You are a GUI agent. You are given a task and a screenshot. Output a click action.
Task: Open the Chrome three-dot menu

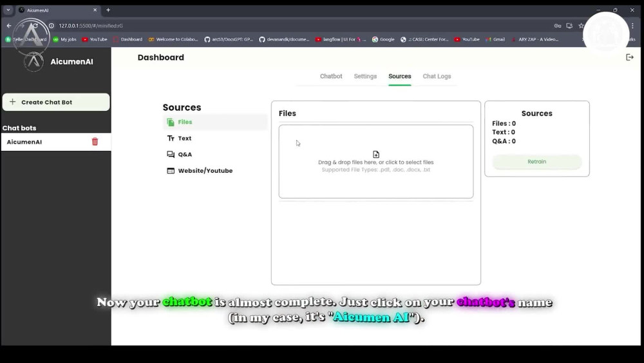tap(632, 26)
